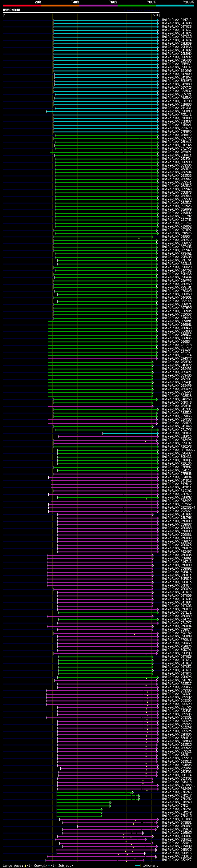
Task: Select hit label UniRef100_B5U9F5
Action: pos(176,81)
